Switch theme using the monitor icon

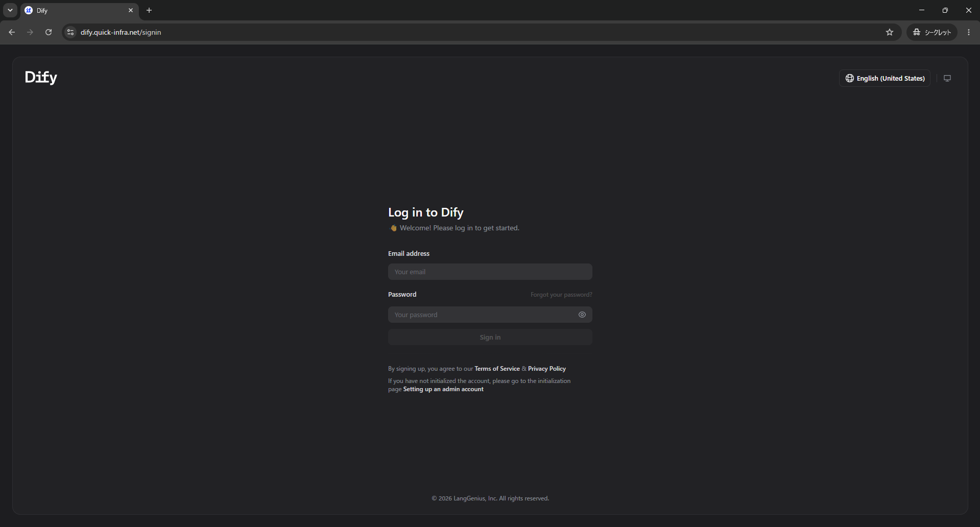pyautogui.click(x=947, y=78)
